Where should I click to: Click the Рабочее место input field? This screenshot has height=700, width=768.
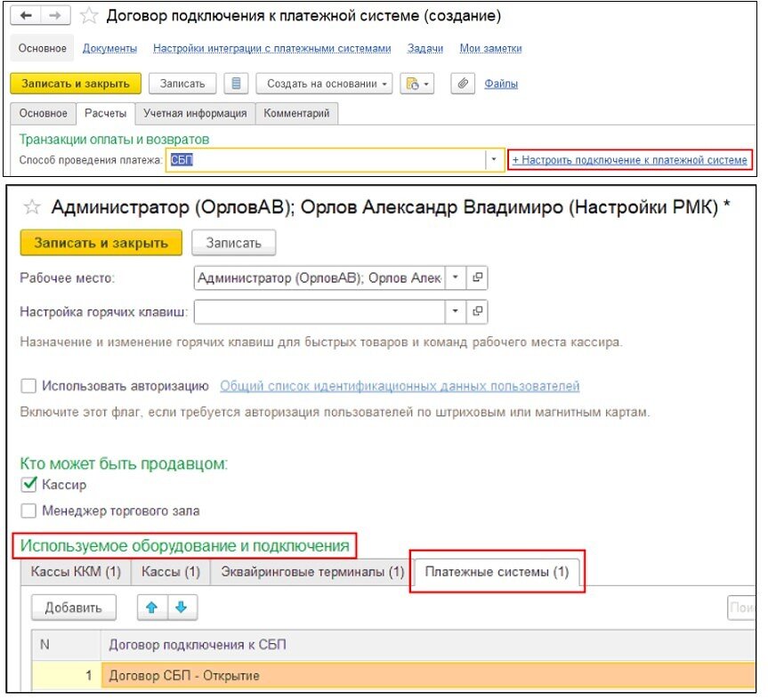pos(319,278)
